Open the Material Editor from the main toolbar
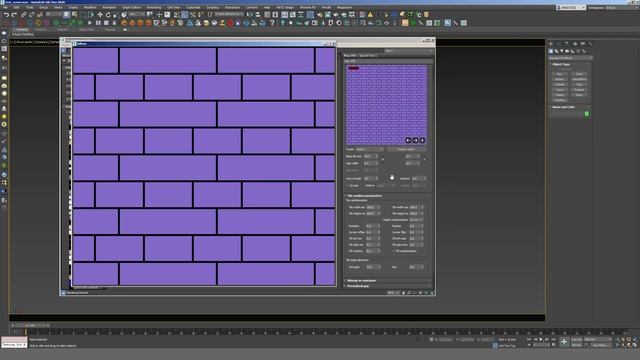The image size is (640, 360). click(310, 15)
